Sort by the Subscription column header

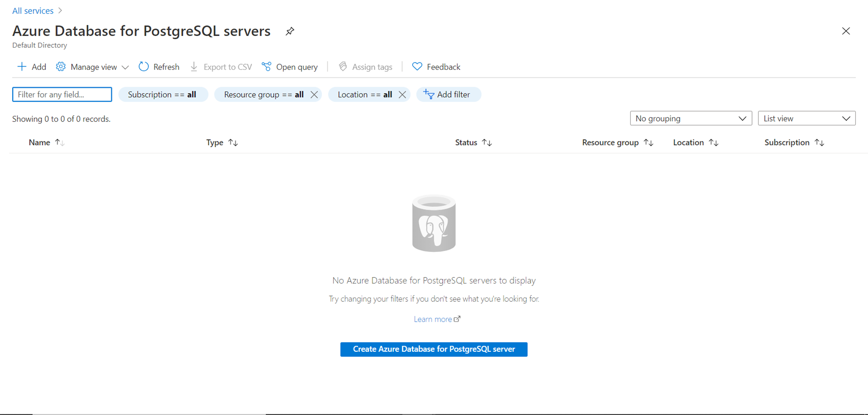(x=794, y=142)
